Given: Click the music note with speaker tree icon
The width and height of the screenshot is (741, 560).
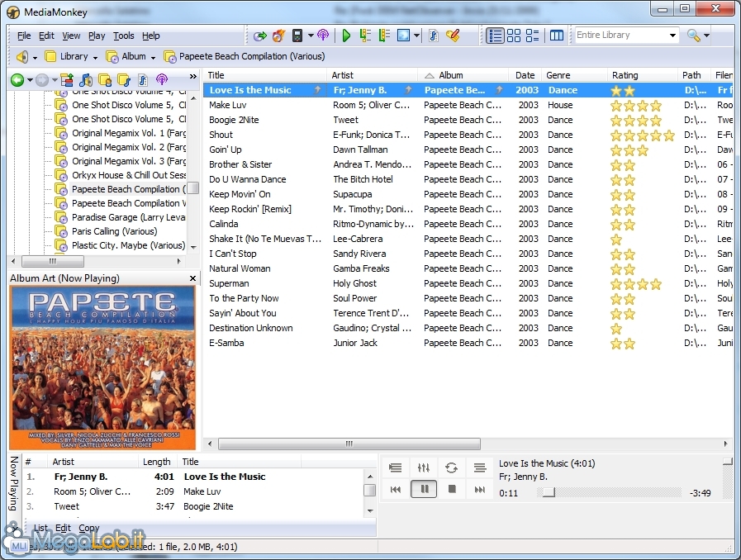Looking at the screenshot, I should pyautogui.click(x=86, y=80).
